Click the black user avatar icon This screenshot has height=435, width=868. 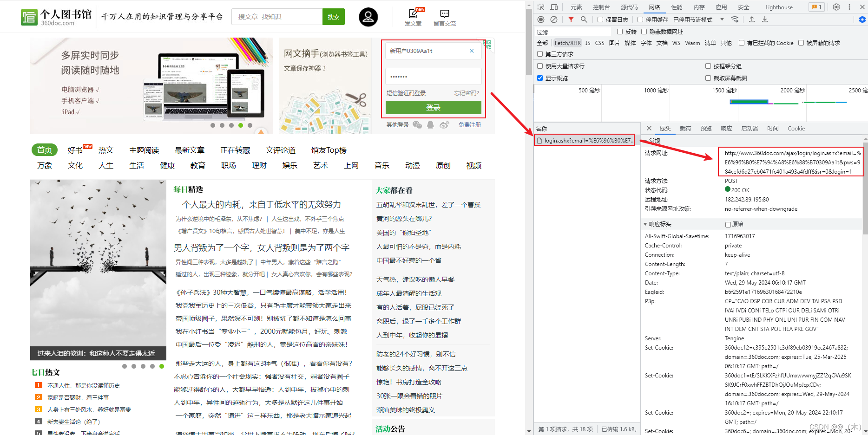pyautogui.click(x=368, y=17)
